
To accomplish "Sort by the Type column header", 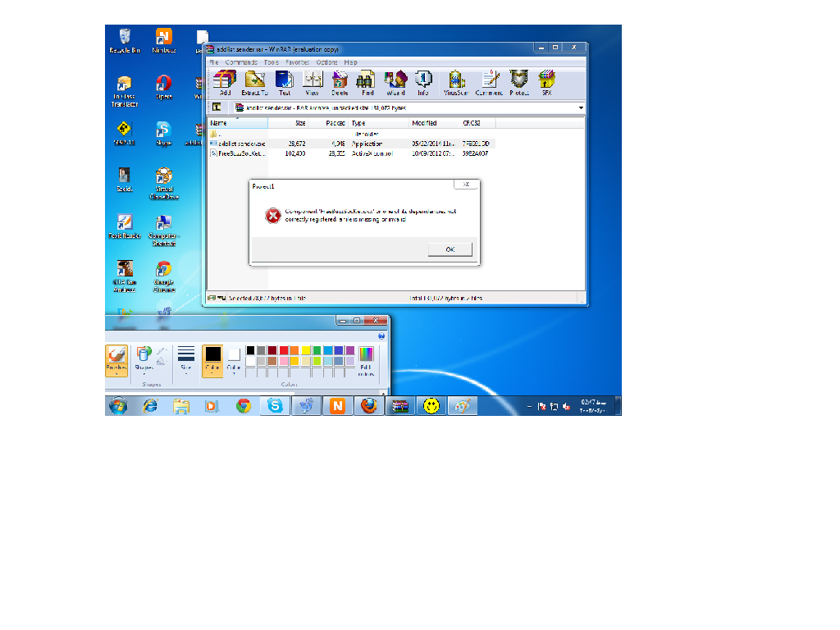I will click(x=378, y=123).
